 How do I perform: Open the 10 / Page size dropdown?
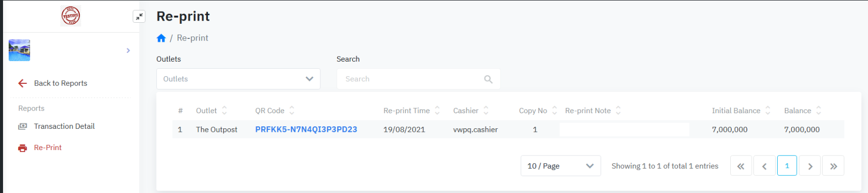tap(561, 166)
